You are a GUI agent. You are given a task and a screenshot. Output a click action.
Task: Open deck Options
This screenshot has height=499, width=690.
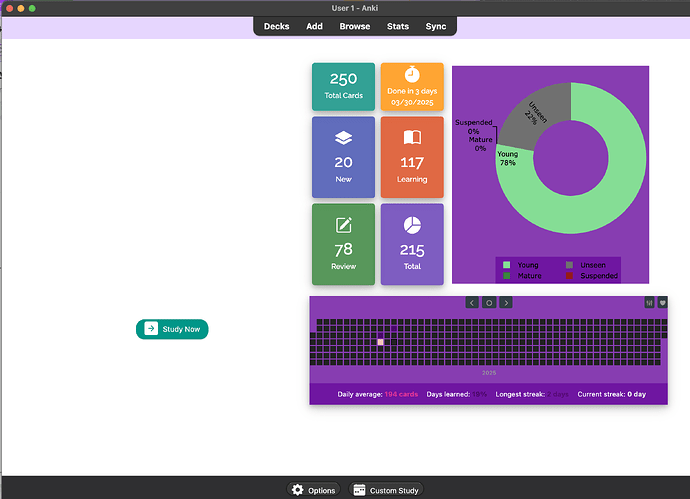click(x=313, y=490)
